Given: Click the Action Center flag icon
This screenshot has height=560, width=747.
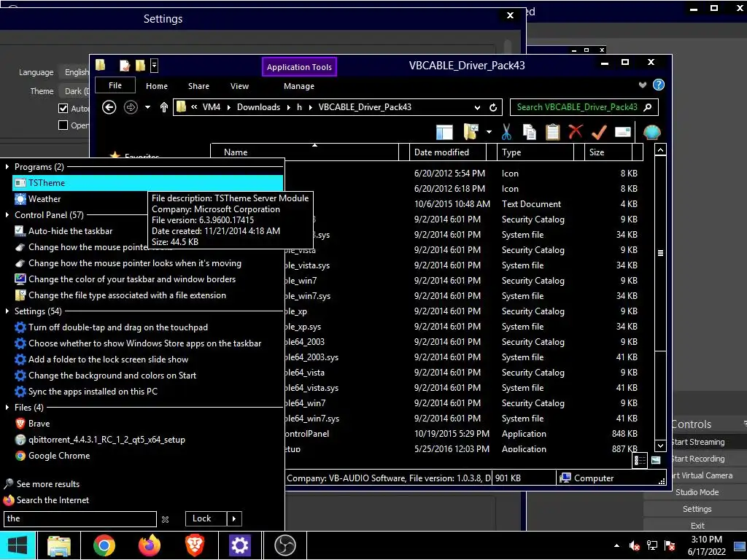Looking at the screenshot, I should (670, 545).
